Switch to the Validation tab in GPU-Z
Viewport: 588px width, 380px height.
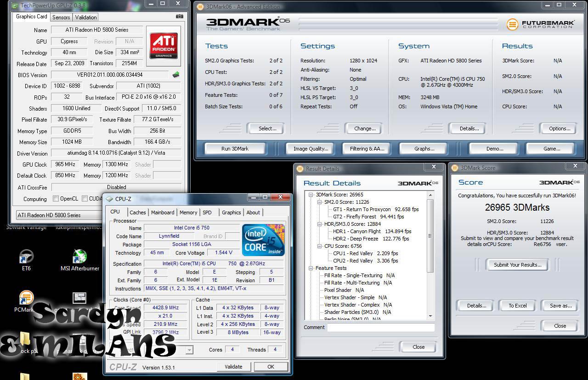(x=86, y=17)
